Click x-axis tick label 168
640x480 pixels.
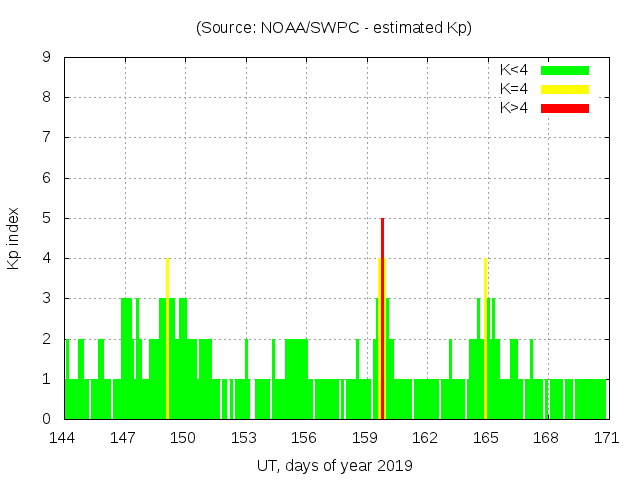[x=546, y=438]
